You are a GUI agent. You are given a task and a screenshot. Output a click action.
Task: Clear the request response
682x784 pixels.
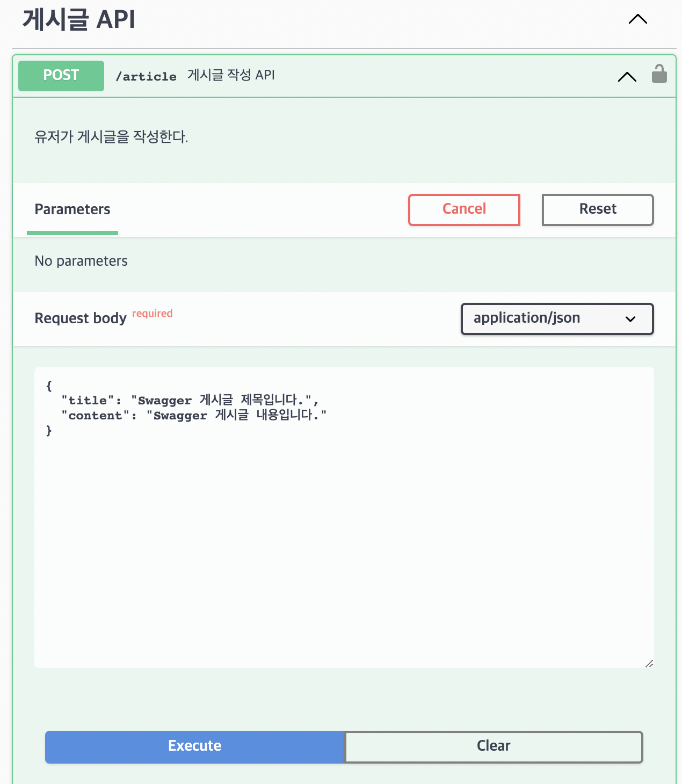click(494, 747)
